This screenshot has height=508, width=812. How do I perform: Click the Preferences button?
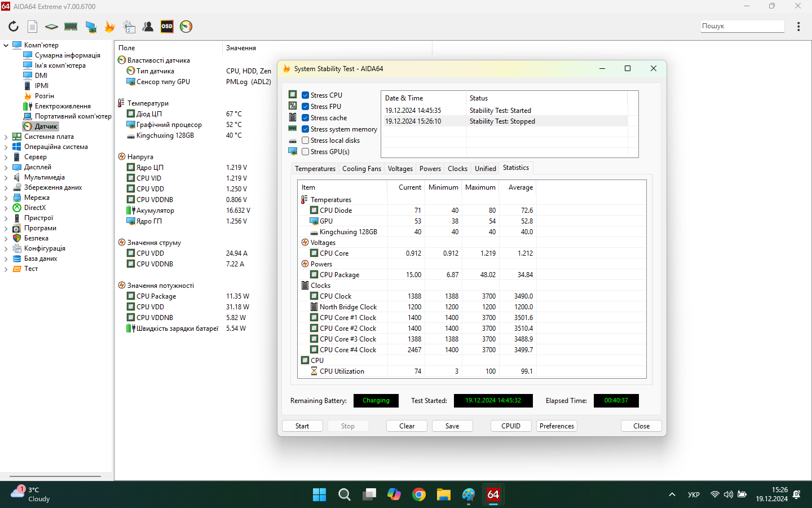pyautogui.click(x=557, y=426)
